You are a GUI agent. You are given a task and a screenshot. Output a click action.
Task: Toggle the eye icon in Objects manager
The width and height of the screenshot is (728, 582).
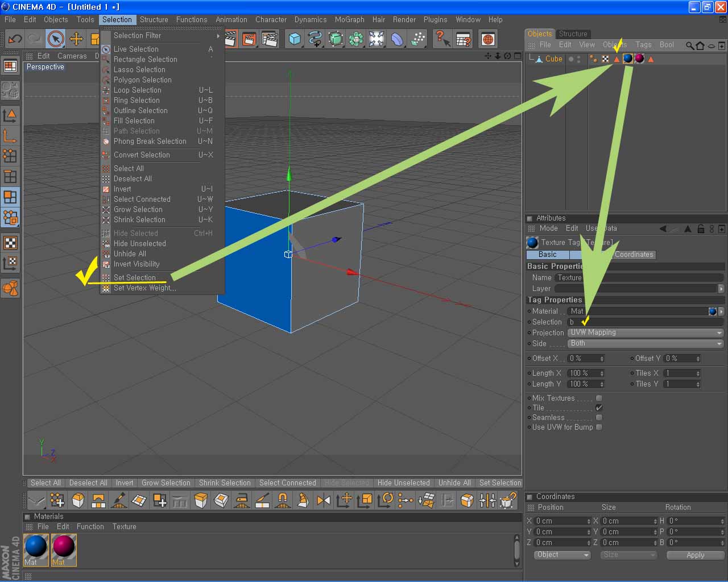coord(711,45)
